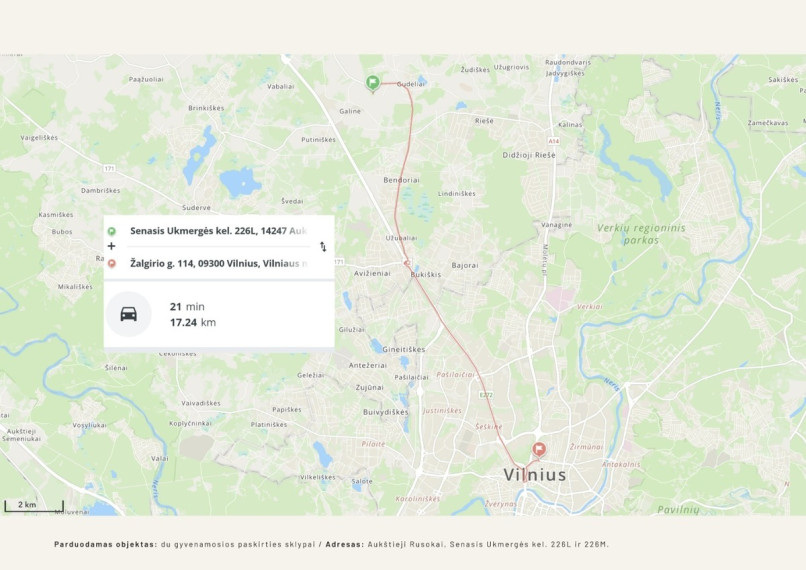Click the 17.24 km distance value
Screen dimensions: 806x570
pos(193,322)
